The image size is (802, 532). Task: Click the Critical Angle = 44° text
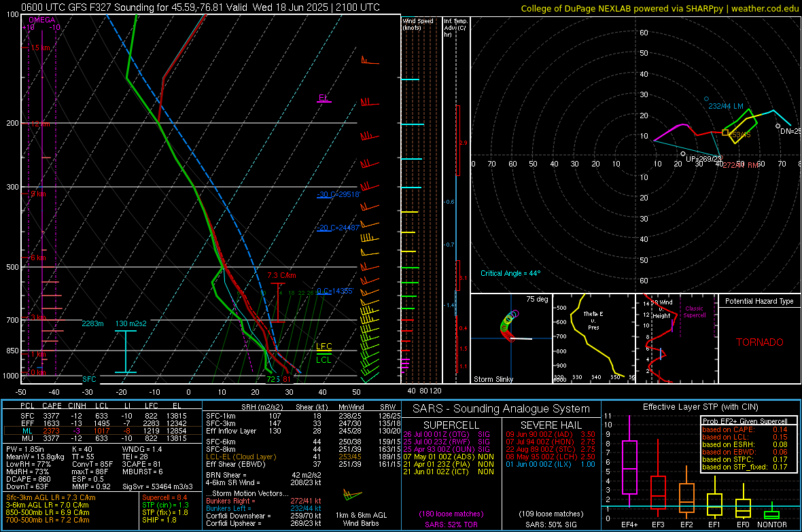tap(510, 273)
